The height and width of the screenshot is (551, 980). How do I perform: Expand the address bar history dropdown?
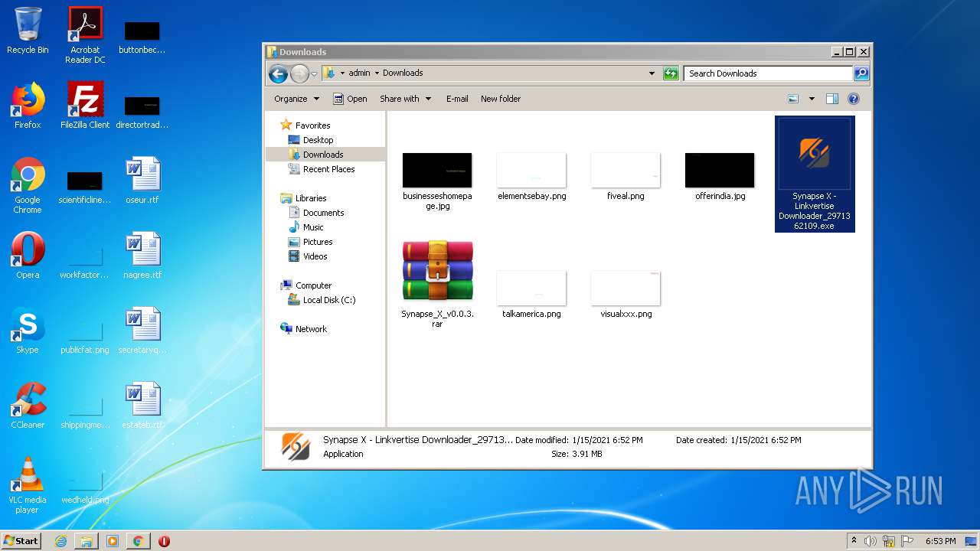coord(652,73)
